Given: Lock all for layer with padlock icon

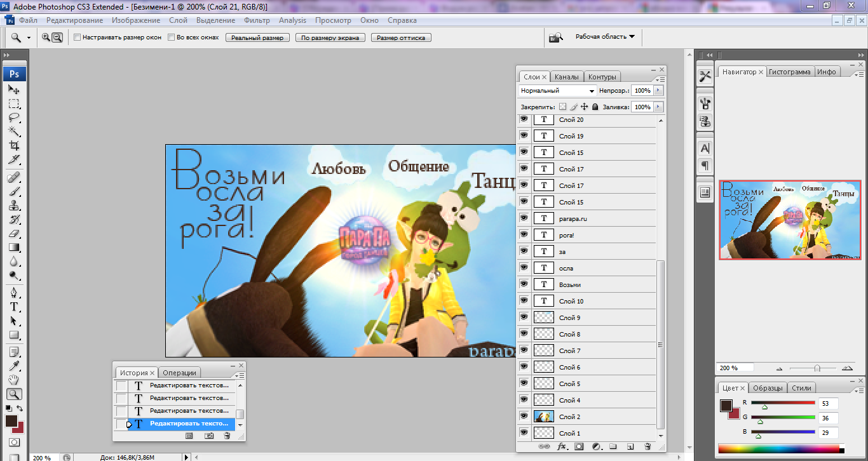Looking at the screenshot, I should point(595,107).
